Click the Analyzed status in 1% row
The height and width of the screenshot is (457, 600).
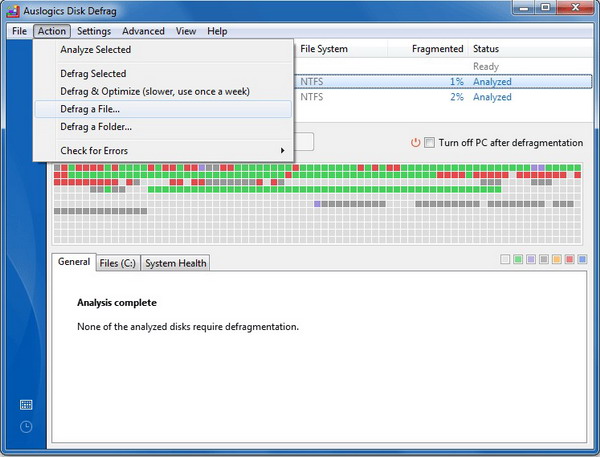click(x=492, y=82)
